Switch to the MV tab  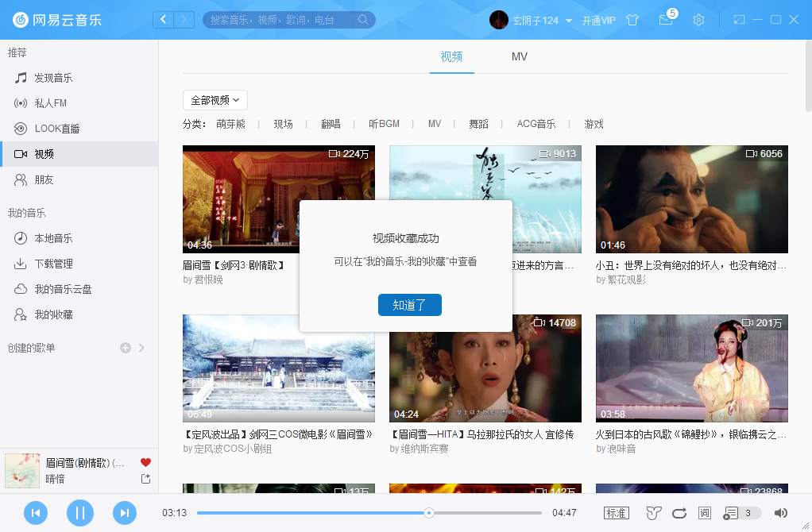click(x=519, y=56)
